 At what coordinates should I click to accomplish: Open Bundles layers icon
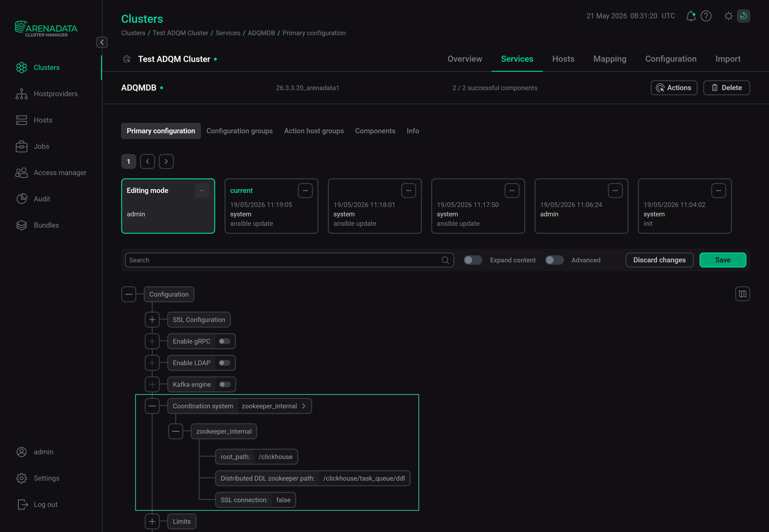coord(22,225)
